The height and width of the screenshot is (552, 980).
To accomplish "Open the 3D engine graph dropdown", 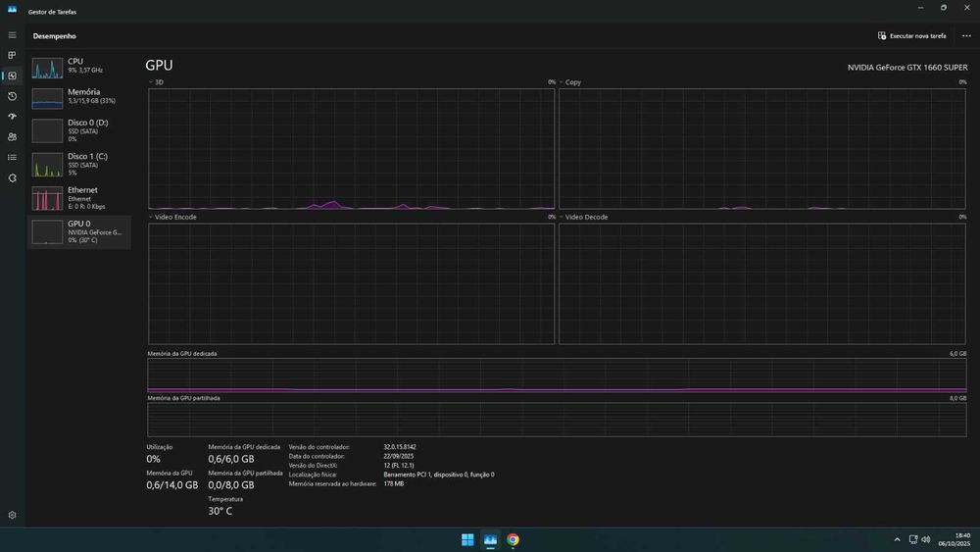I will coord(156,82).
